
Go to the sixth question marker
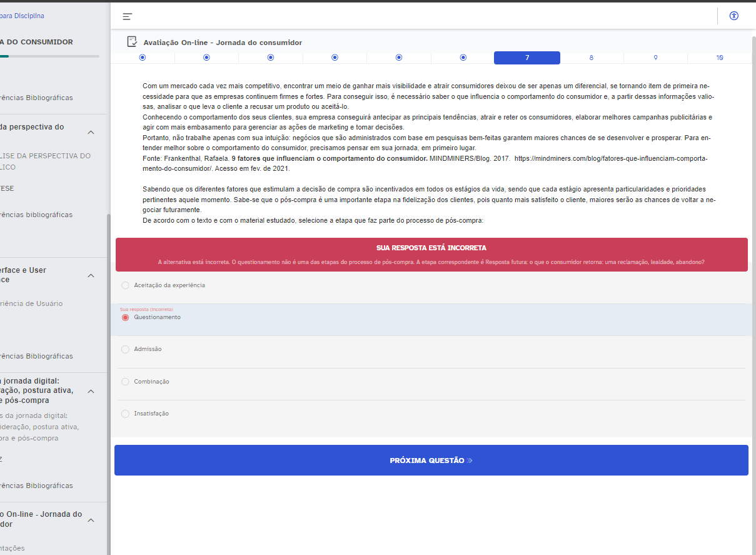click(x=463, y=58)
